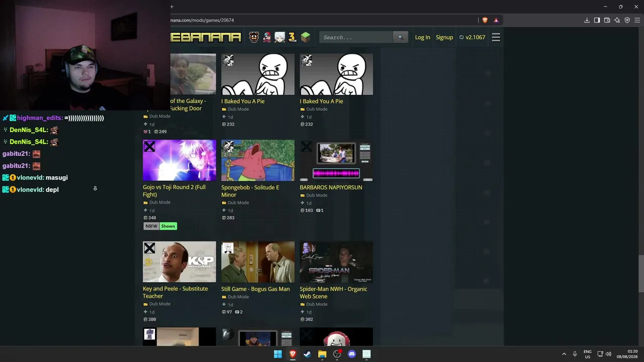This screenshot has height=362, width=644.
Task: Open OBS Studio from the taskbar
Action: [x=337, y=354]
